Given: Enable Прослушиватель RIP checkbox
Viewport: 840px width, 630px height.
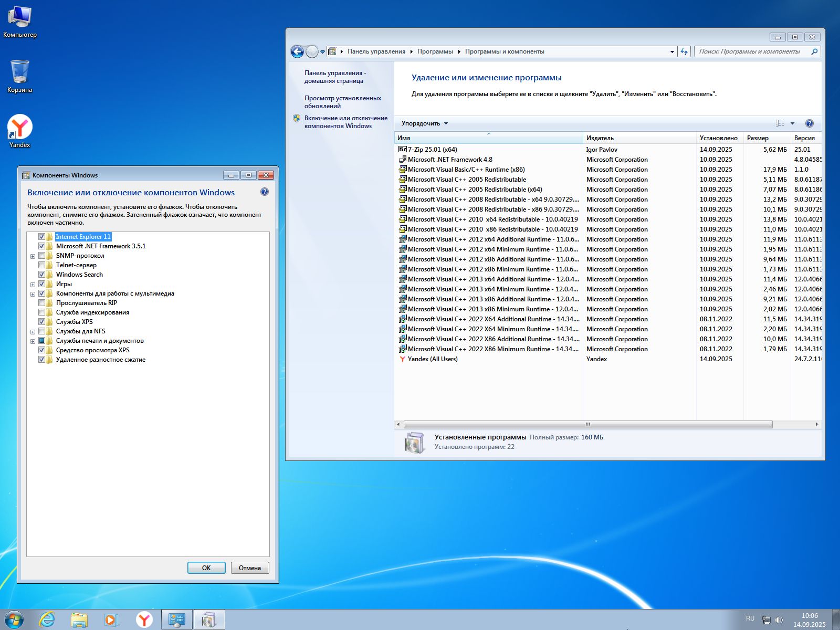Looking at the screenshot, I should (41, 303).
